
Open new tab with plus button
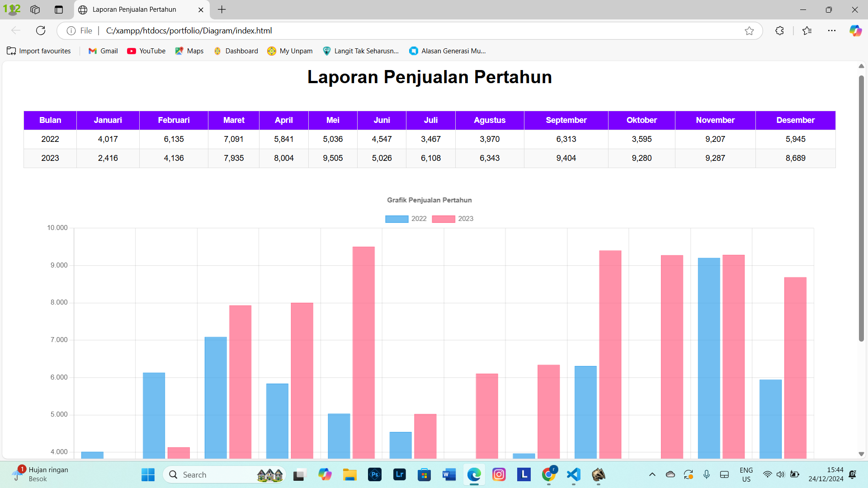point(222,9)
